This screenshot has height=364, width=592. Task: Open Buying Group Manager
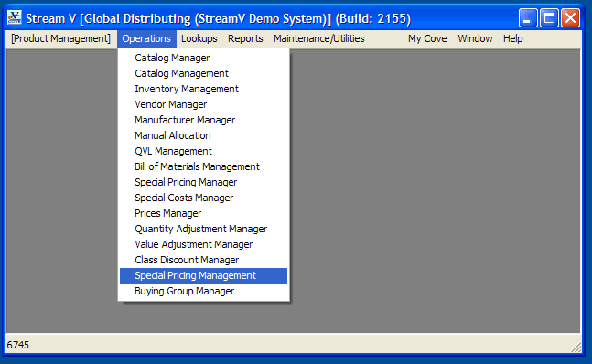click(x=203, y=291)
